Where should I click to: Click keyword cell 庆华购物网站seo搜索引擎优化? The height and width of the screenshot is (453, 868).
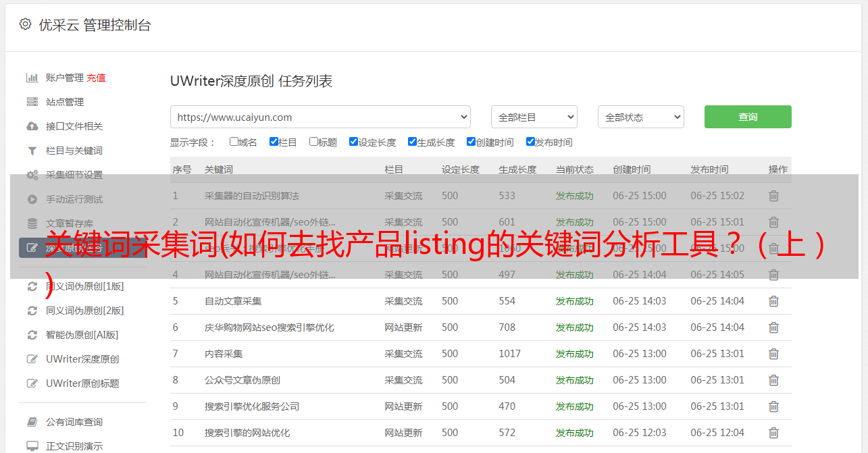270,327
